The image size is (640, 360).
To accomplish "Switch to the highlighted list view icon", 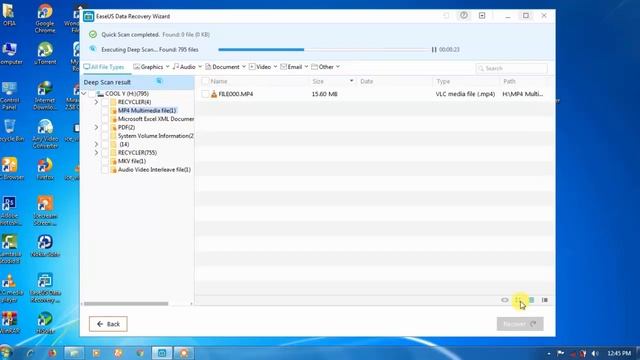I will coord(531,300).
